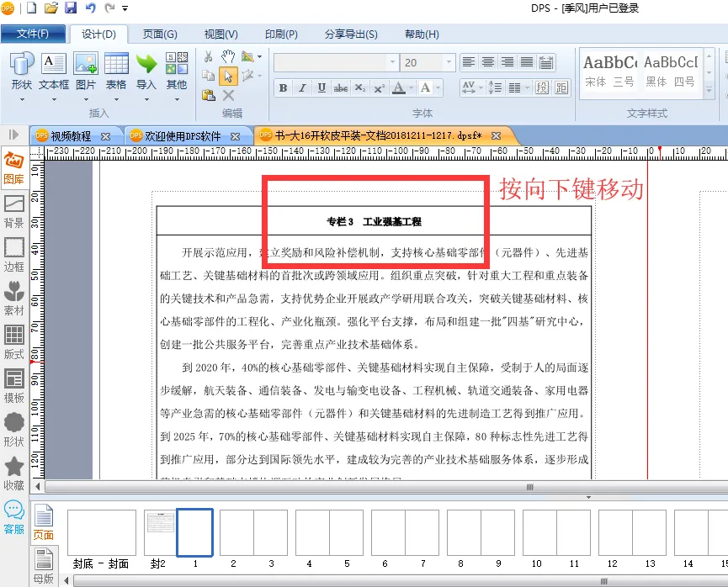Click the text highlight A color button
This screenshot has height=587, width=728.
pyautogui.click(x=425, y=87)
